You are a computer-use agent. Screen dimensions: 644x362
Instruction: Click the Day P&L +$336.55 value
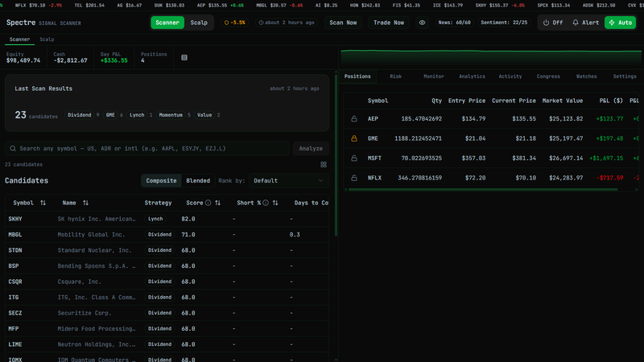[x=114, y=61]
